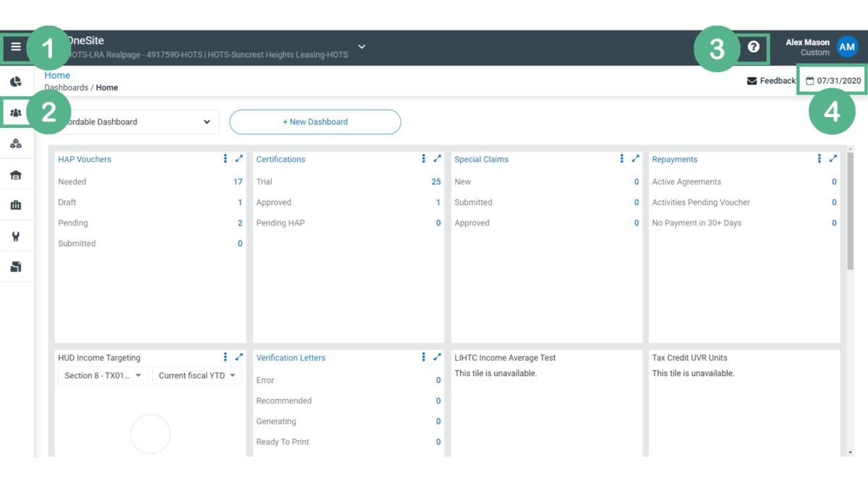This screenshot has width=868, height=488.
Task: Click the Certifications Trial count 25
Action: (x=436, y=182)
